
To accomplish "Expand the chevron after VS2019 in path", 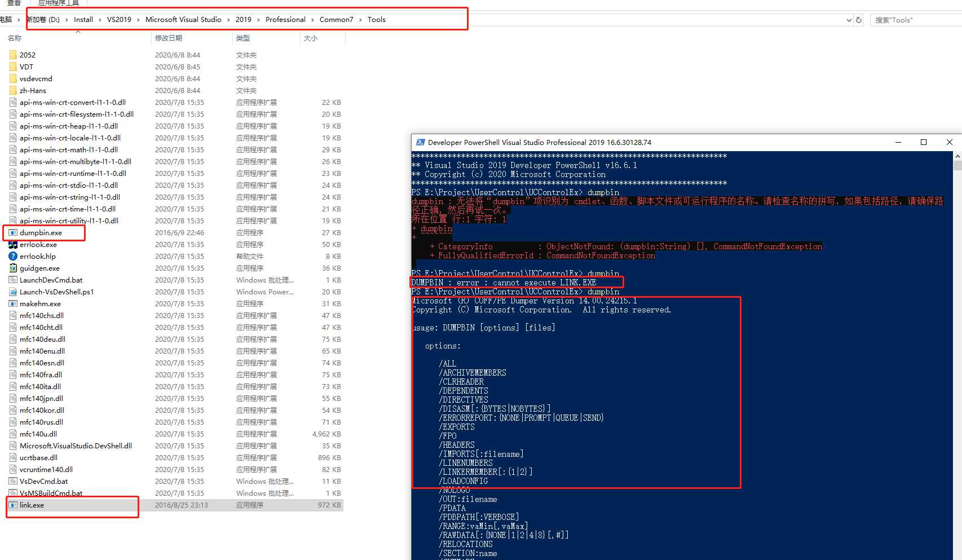I will pos(139,20).
